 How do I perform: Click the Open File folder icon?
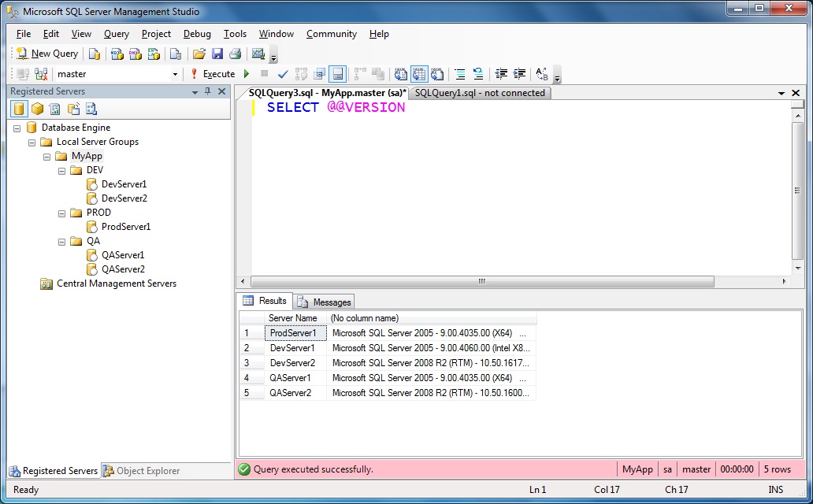coord(199,54)
